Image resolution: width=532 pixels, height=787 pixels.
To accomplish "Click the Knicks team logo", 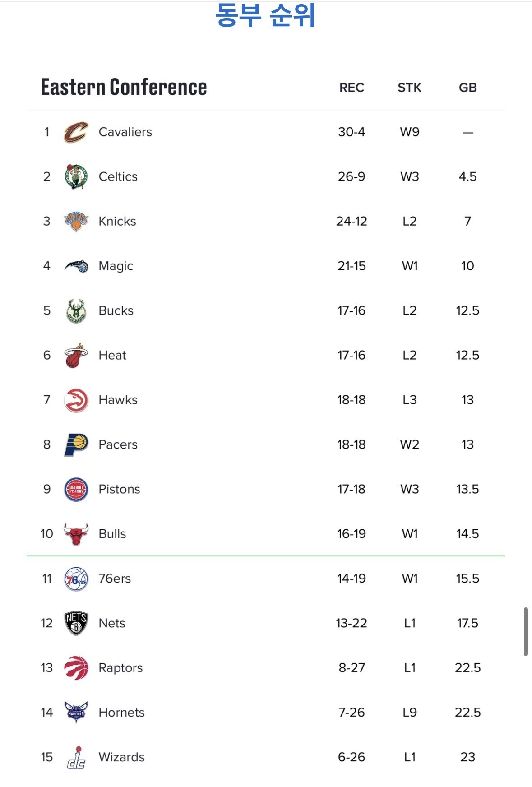I will 76,221.
